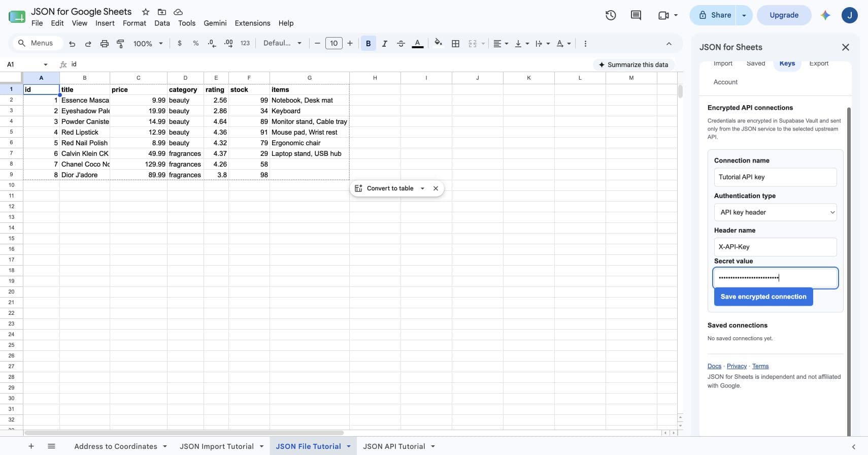
Task: Open text rotation dropdown
Action: pyautogui.click(x=563, y=44)
